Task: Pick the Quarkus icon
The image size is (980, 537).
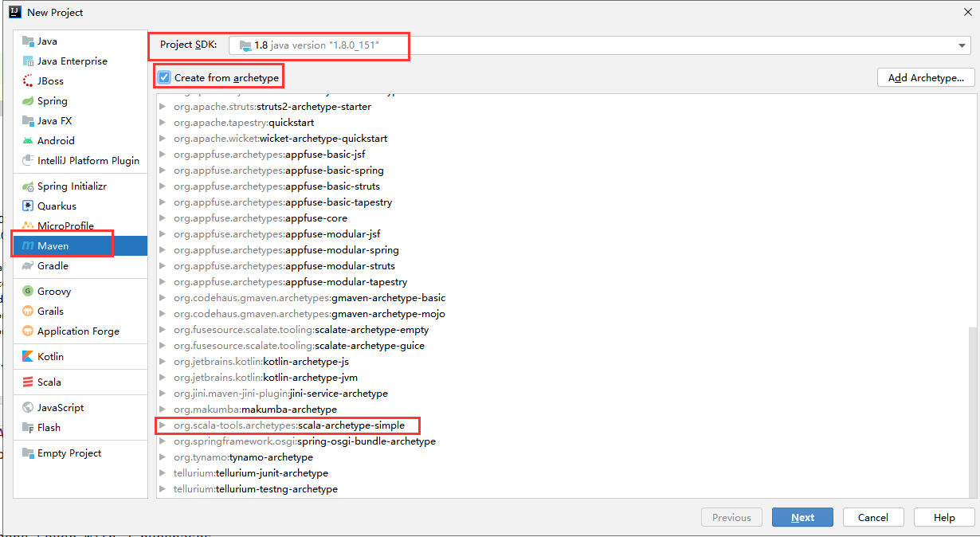Action: pos(28,206)
